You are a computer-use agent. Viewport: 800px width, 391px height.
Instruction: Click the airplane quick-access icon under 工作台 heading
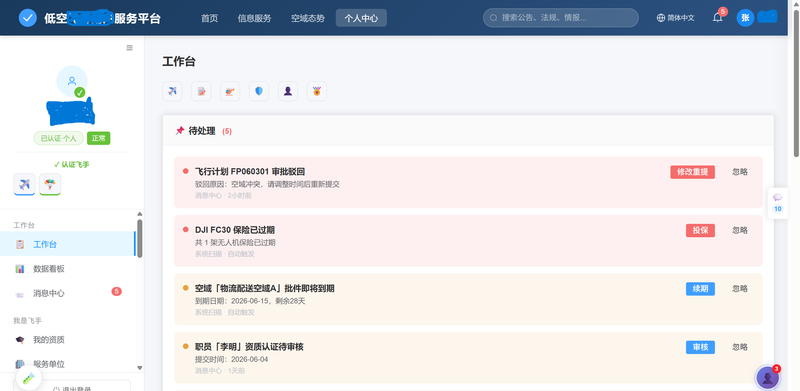[172, 91]
